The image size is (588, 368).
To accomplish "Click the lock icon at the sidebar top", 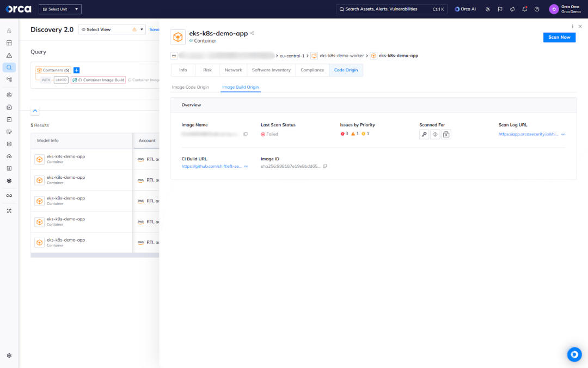I will point(9,31).
